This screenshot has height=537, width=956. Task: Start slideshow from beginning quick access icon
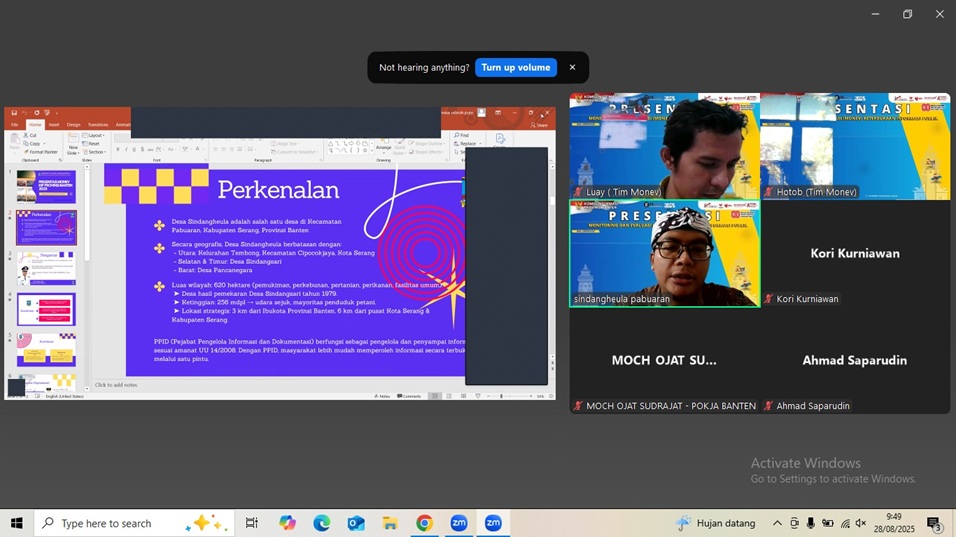click(47, 113)
